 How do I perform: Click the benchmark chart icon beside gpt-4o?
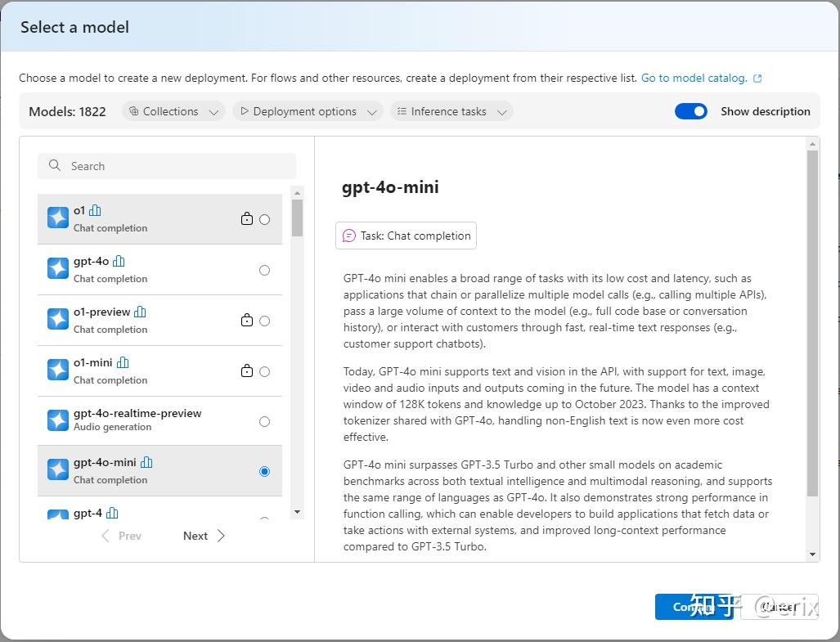[119, 261]
